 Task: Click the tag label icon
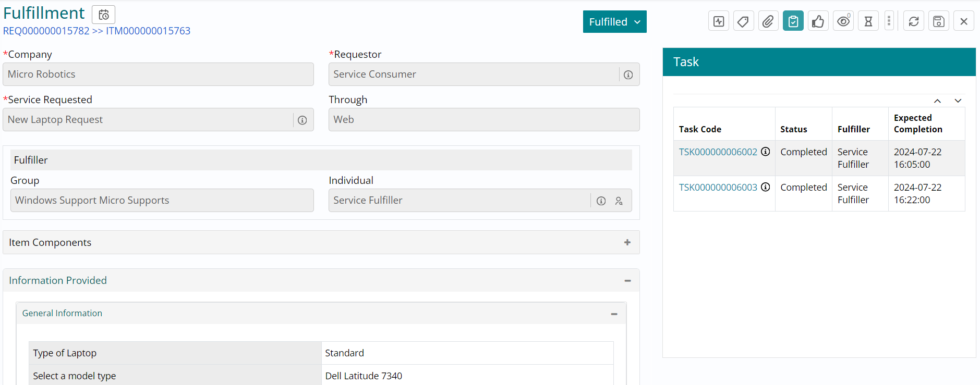[743, 21]
